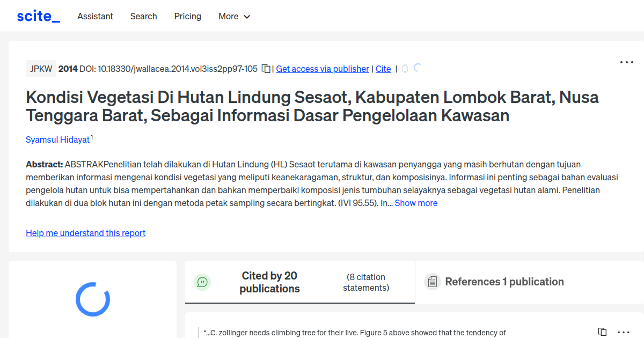Copy the citation statement with its copy icon
The height and width of the screenshot is (338, 644).
(x=602, y=332)
